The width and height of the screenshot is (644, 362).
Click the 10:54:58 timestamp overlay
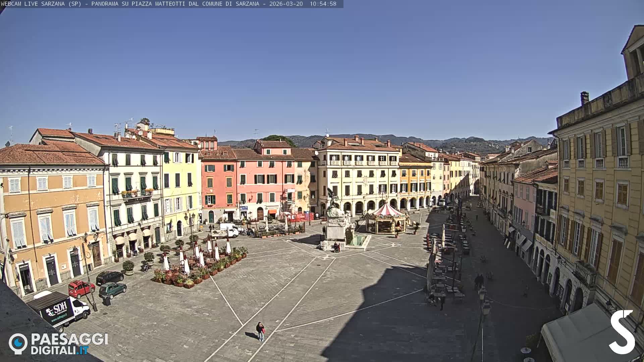coord(323,4)
